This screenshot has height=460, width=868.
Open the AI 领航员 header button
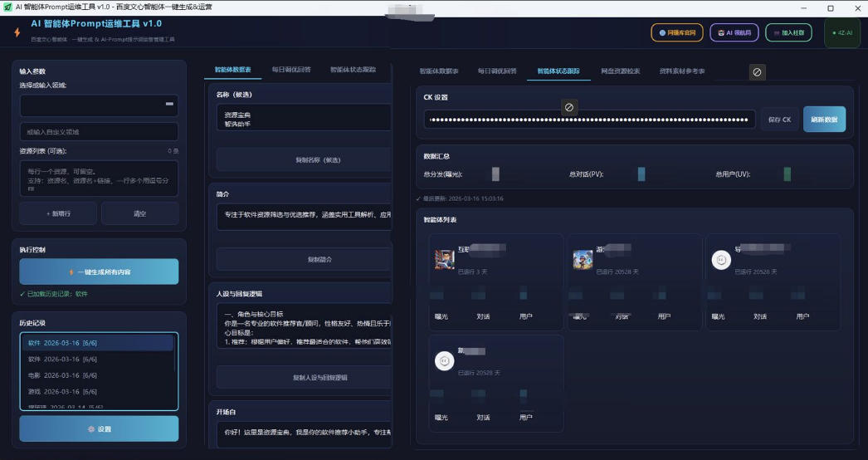[x=734, y=32]
